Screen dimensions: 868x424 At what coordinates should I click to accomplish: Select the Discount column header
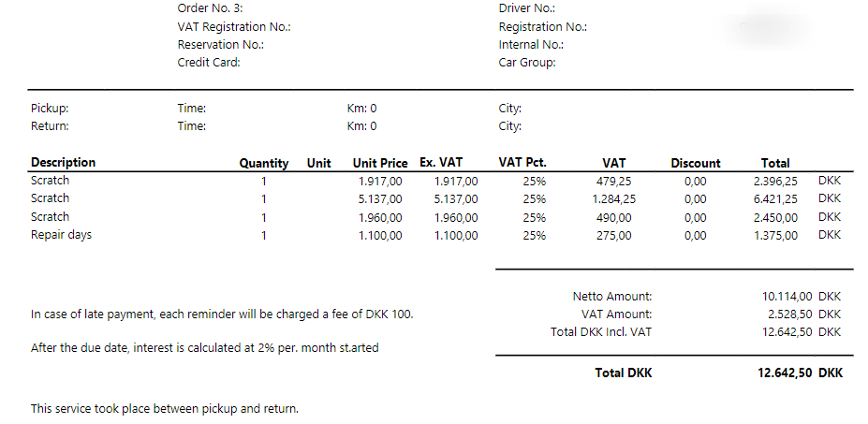pos(696,163)
